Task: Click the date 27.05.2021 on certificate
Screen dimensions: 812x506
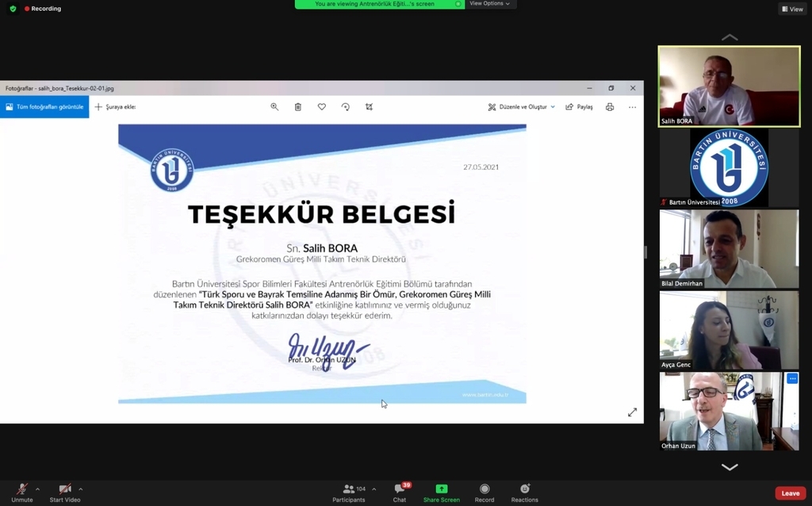Action: 481,167
